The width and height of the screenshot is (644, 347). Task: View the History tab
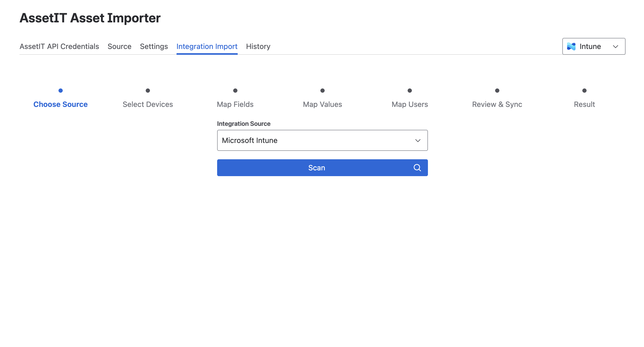click(258, 46)
